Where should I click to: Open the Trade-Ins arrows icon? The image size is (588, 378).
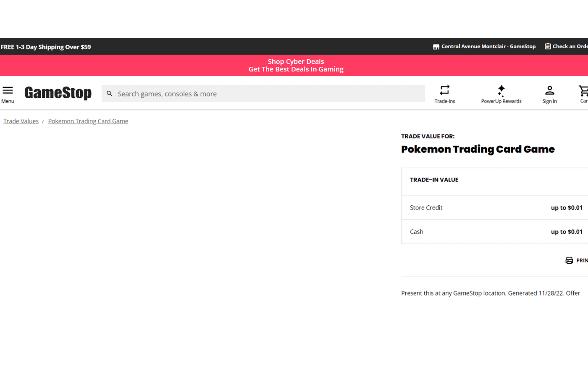(x=445, y=90)
